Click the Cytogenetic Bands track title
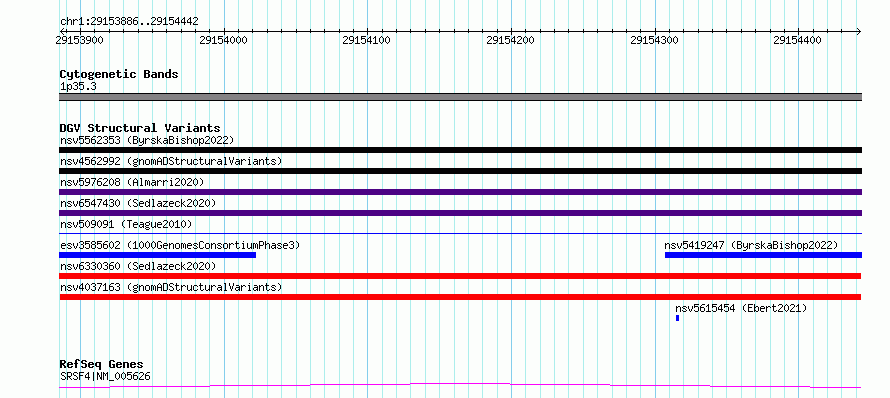 click(119, 74)
